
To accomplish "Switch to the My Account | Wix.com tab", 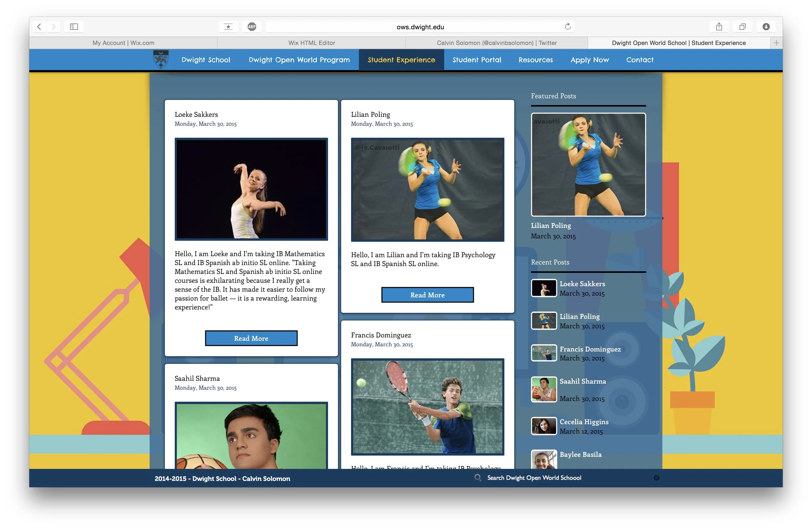I will click(x=123, y=43).
